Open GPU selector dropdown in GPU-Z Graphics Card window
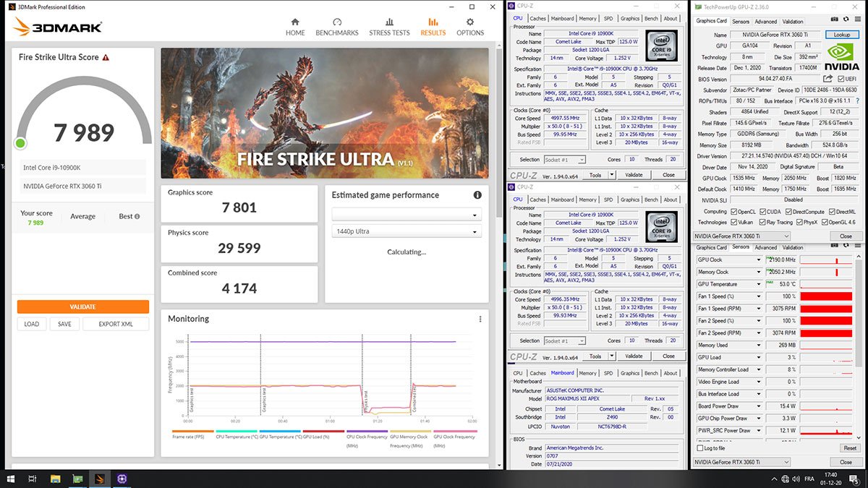This screenshot has height=488, width=868. (741, 236)
